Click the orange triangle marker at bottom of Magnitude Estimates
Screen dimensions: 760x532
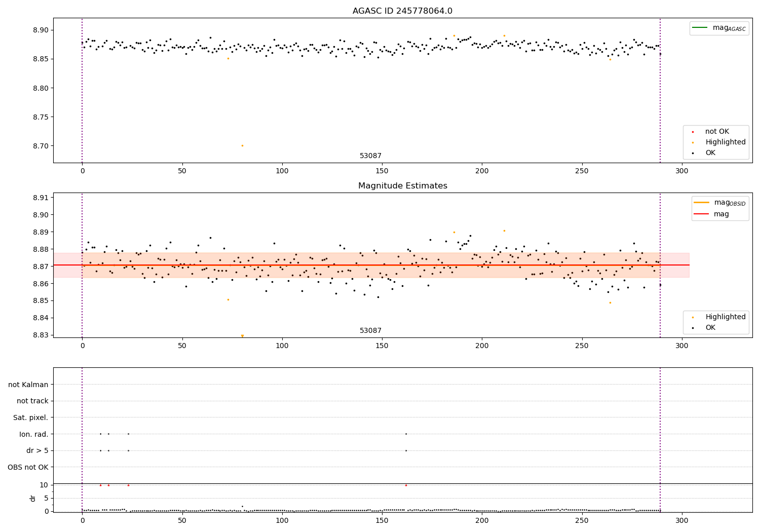pyautogui.click(x=242, y=336)
